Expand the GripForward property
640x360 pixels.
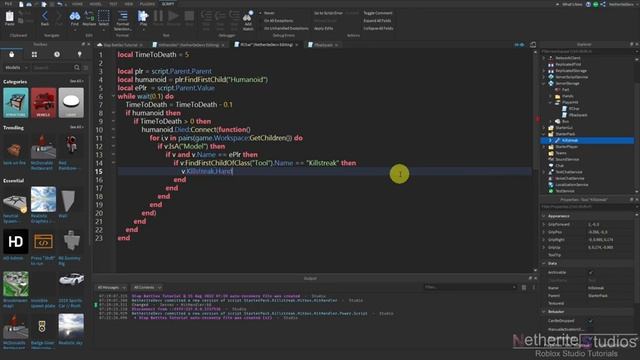(544, 224)
